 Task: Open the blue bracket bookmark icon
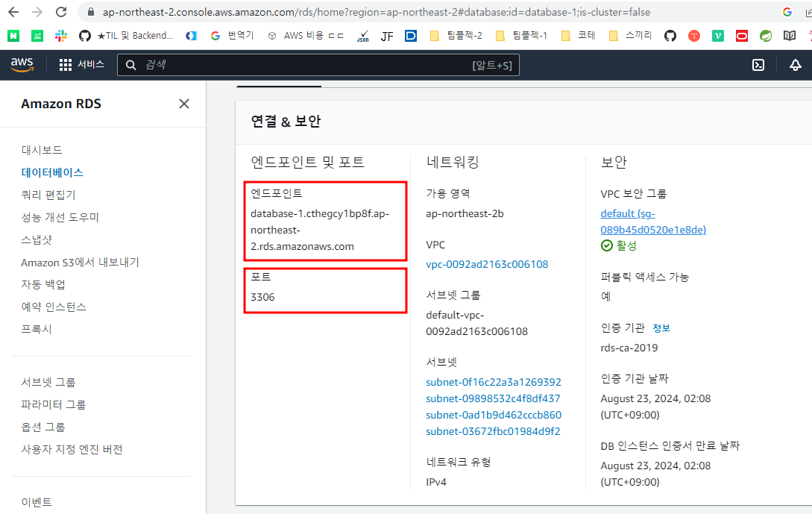coord(192,35)
